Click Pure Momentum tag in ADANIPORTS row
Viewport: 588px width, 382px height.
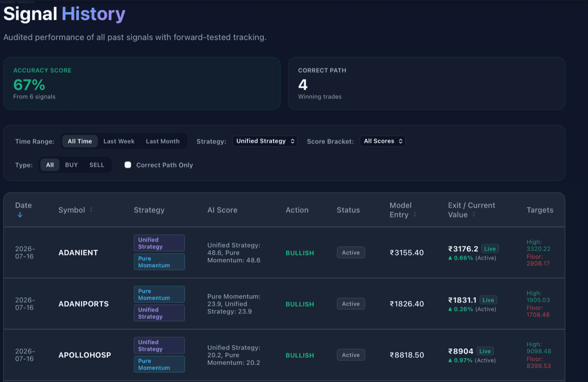[159, 294]
